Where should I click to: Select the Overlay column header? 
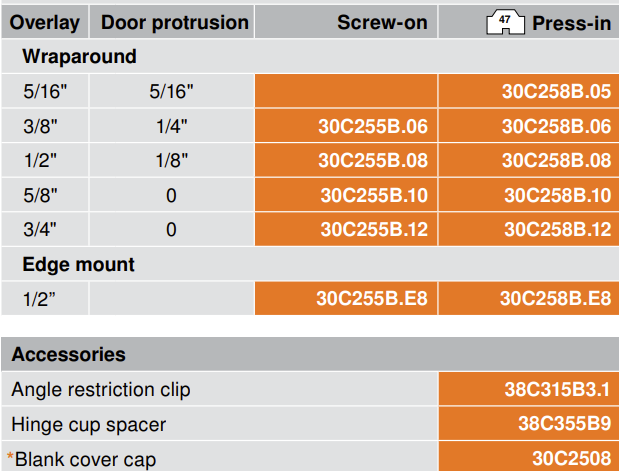[45, 23]
